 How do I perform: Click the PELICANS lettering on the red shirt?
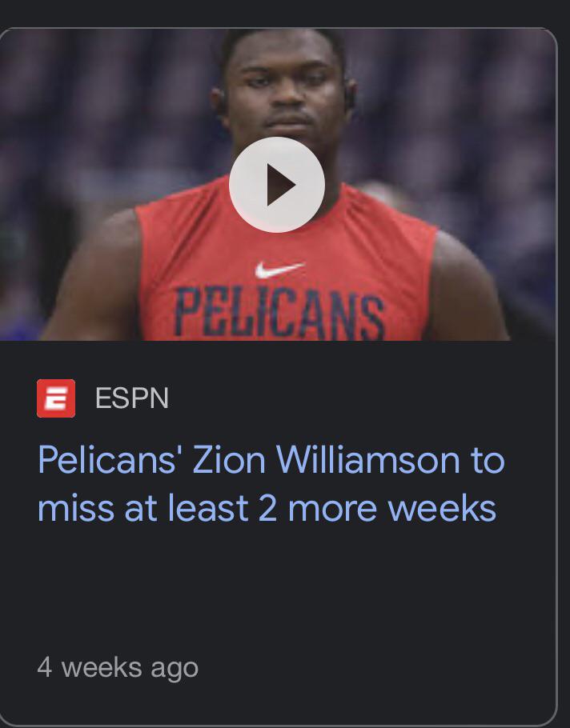[x=279, y=311]
